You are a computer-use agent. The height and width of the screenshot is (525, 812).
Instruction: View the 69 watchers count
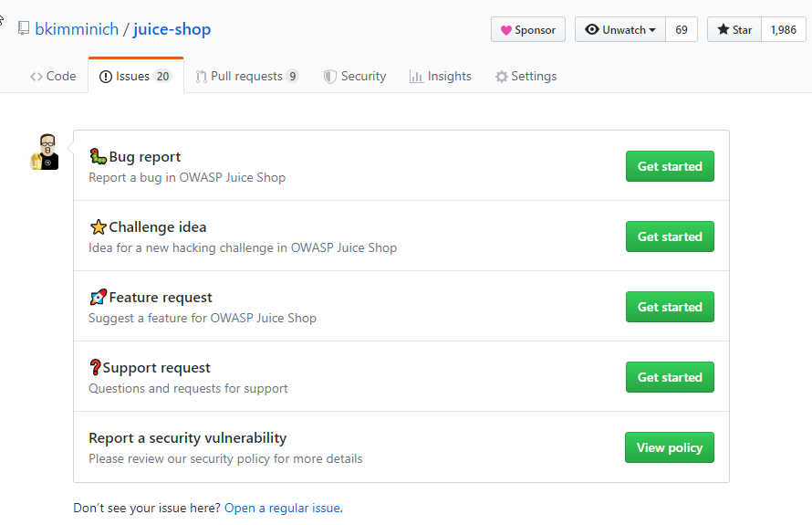682,29
